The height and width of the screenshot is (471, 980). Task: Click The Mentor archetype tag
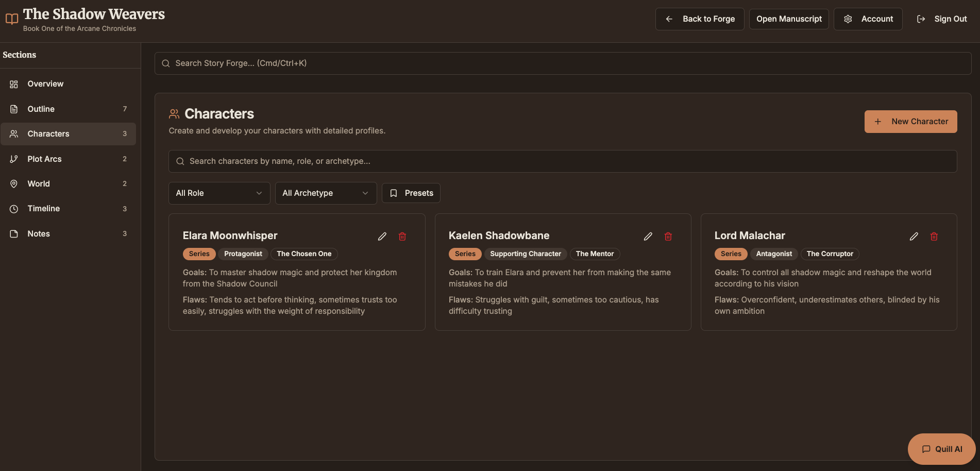[595, 254]
